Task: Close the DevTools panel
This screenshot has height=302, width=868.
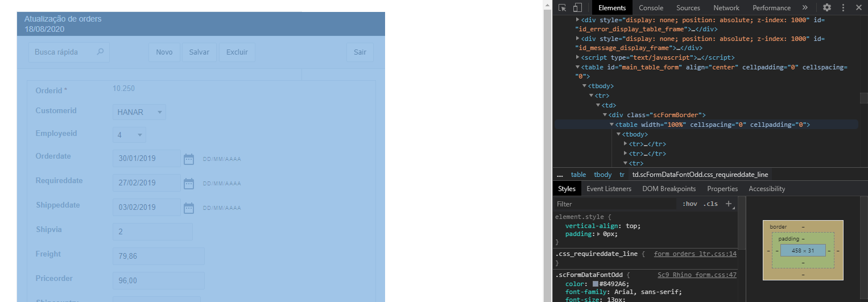Action: (x=859, y=7)
